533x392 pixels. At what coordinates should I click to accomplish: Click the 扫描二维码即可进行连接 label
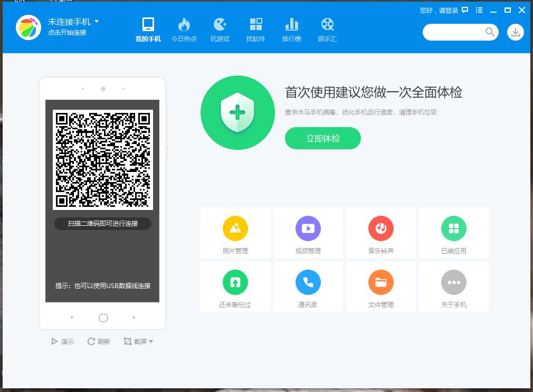[103, 223]
